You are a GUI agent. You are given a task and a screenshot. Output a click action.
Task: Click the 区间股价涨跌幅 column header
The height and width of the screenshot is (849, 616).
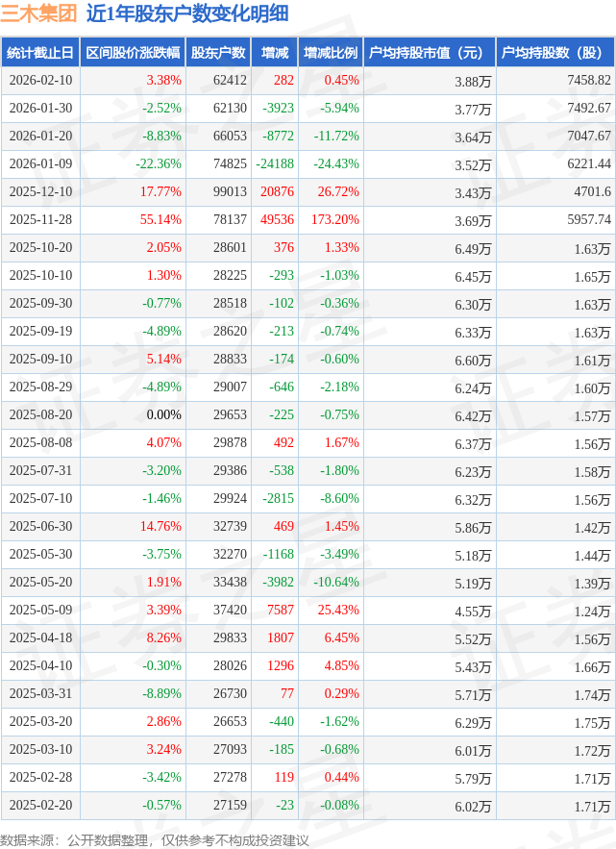pyautogui.click(x=131, y=53)
